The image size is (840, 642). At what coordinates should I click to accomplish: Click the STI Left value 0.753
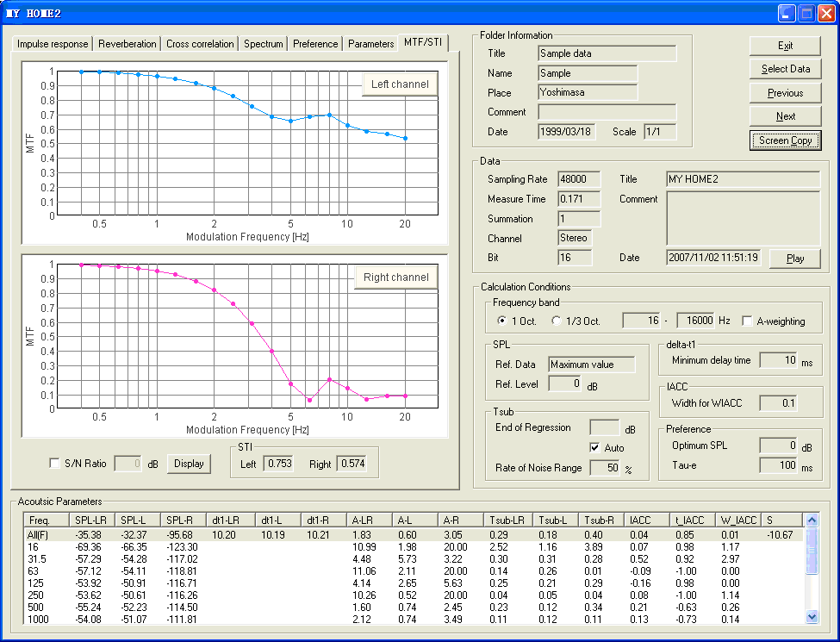[278, 464]
